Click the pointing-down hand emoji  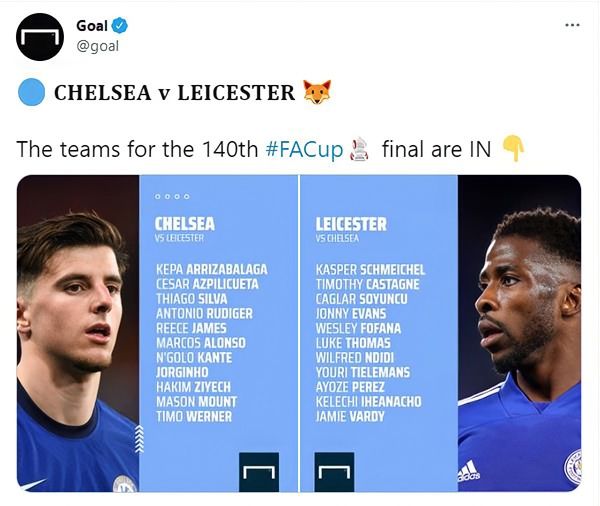tap(512, 149)
